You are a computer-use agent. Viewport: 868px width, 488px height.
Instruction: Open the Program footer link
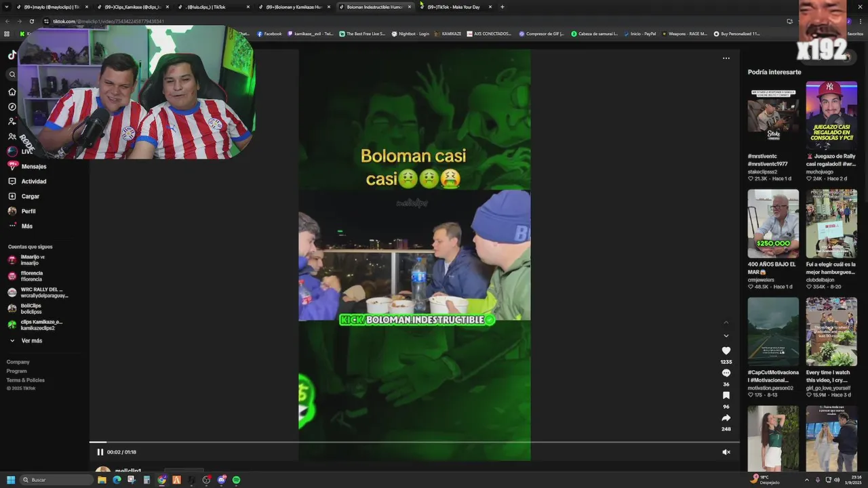coord(17,371)
